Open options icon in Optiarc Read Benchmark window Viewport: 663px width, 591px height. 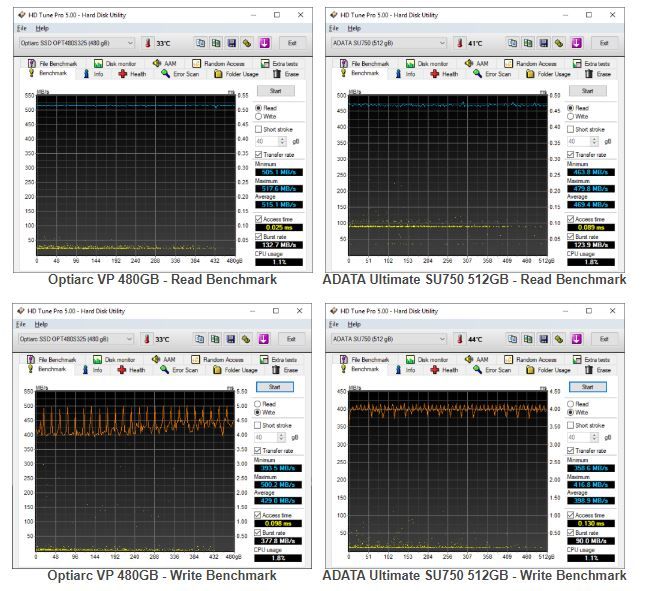tap(247, 43)
